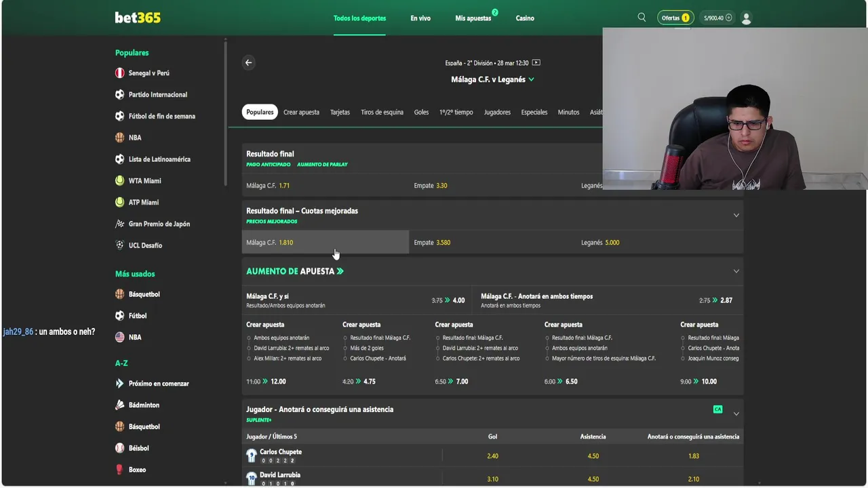This screenshot has height=488, width=868.
Task: Select the Minutos market tab
Action: point(568,112)
